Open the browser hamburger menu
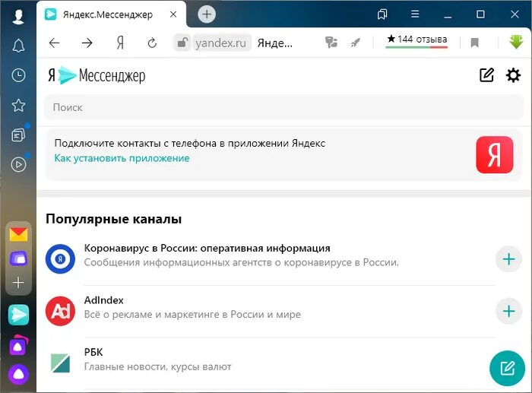This screenshot has height=393, width=532. tap(415, 14)
